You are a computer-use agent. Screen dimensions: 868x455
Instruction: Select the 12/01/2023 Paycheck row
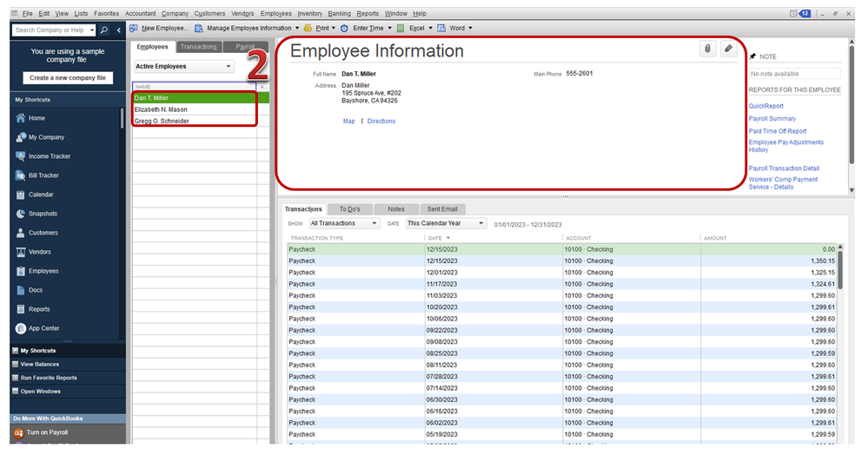point(561,273)
